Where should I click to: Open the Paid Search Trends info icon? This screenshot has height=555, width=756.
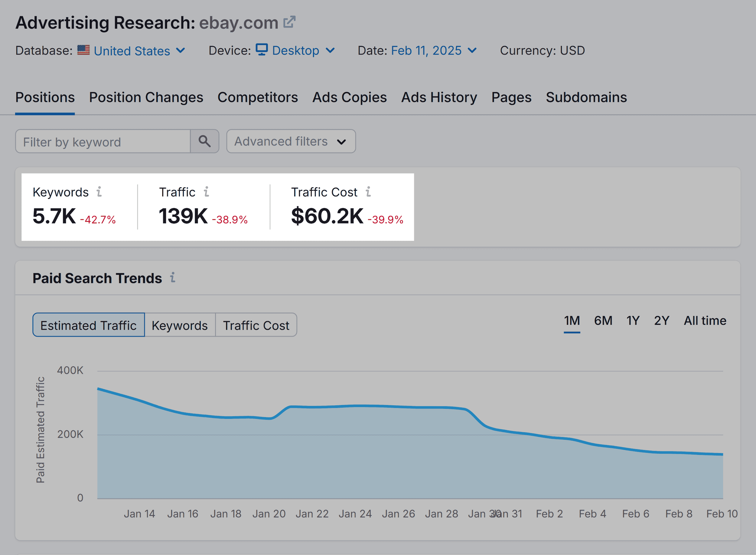pos(173,278)
